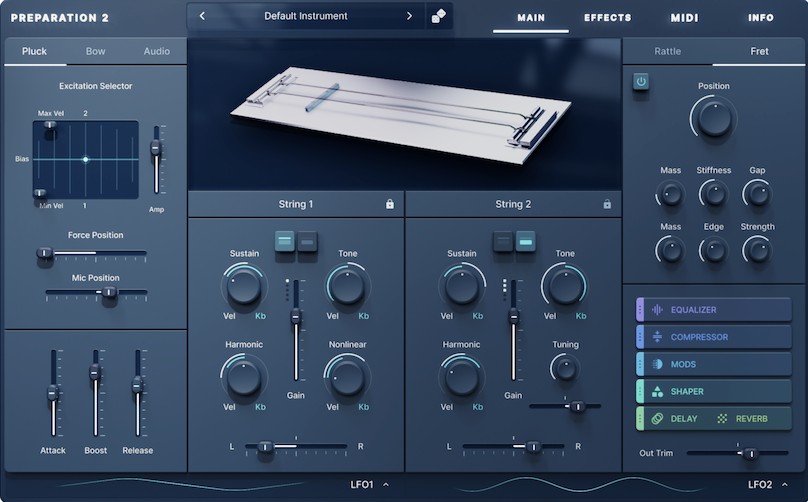
Task: Select the Bow excitation tab
Action: pos(95,51)
